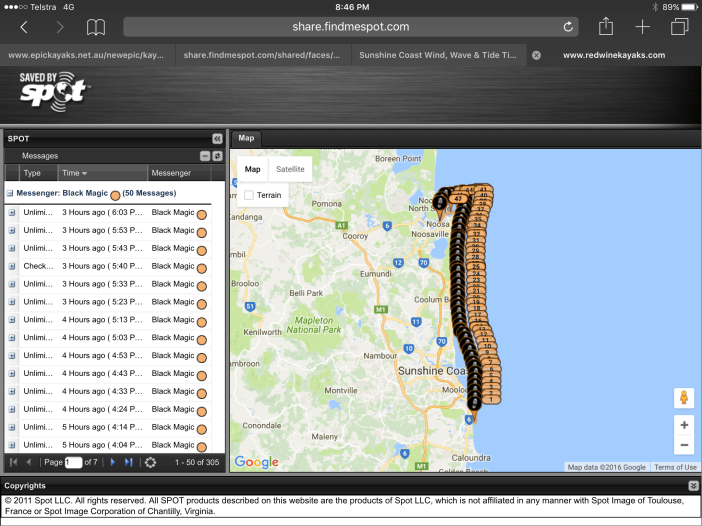The image size is (702, 526).
Task: Expand the 6:03 PM message row
Action: [x=12, y=212]
